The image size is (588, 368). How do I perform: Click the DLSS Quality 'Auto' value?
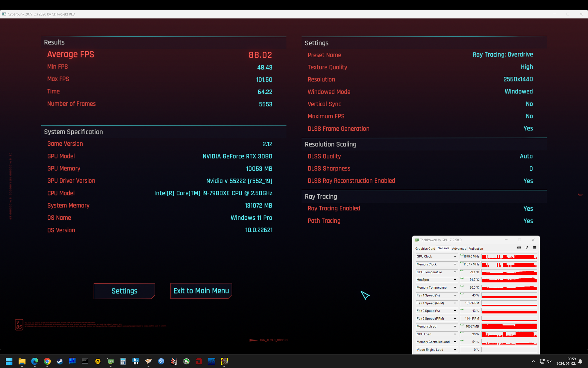pos(526,156)
